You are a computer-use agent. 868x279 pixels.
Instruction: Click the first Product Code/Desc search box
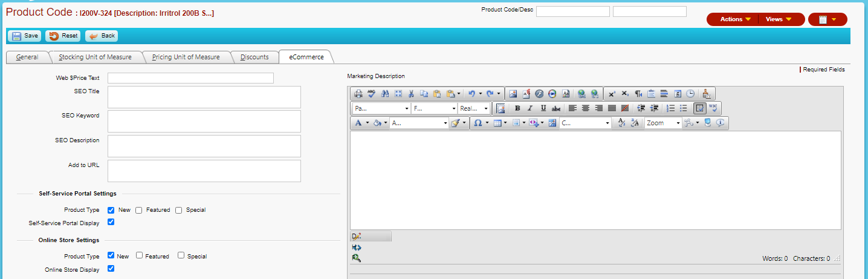click(x=573, y=11)
